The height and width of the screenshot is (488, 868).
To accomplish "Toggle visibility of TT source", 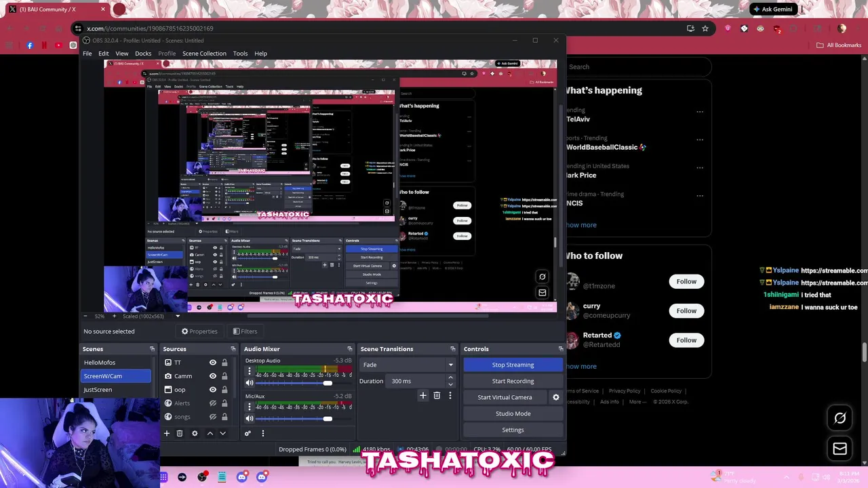I will click(x=213, y=363).
